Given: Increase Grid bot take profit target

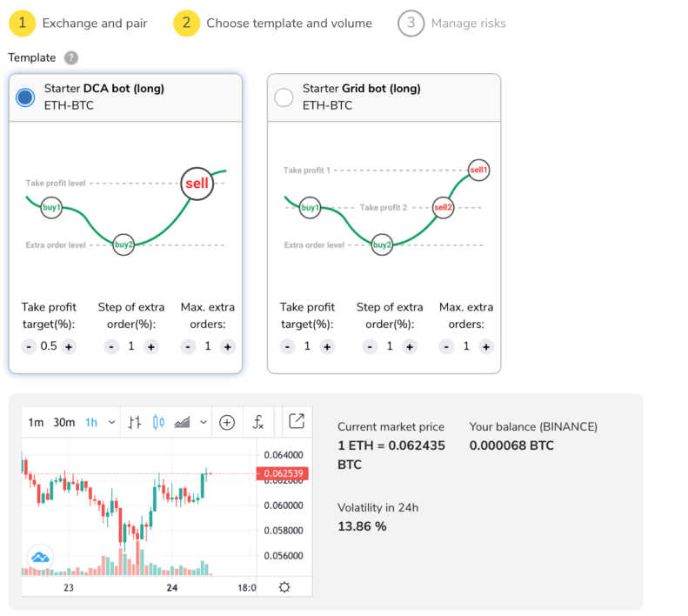Looking at the screenshot, I should (327, 347).
